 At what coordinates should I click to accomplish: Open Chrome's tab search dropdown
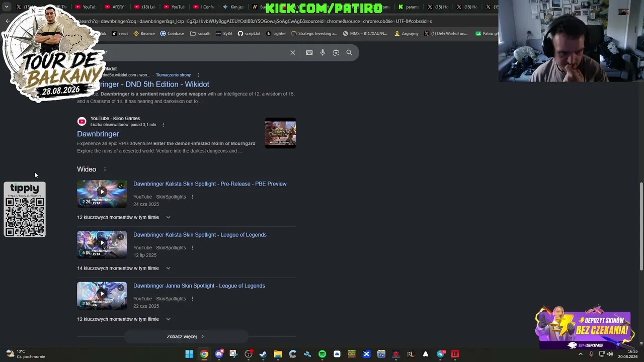tap(7, 7)
